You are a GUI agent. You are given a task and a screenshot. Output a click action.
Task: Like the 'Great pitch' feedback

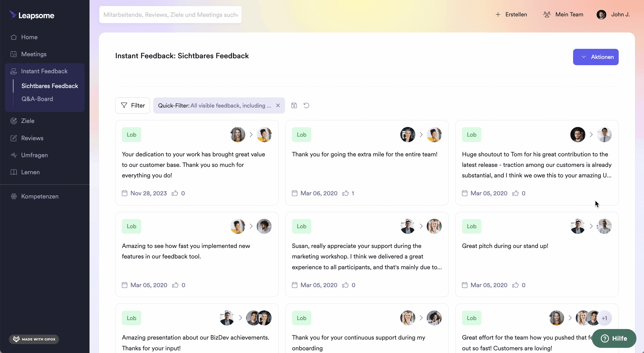(x=515, y=285)
